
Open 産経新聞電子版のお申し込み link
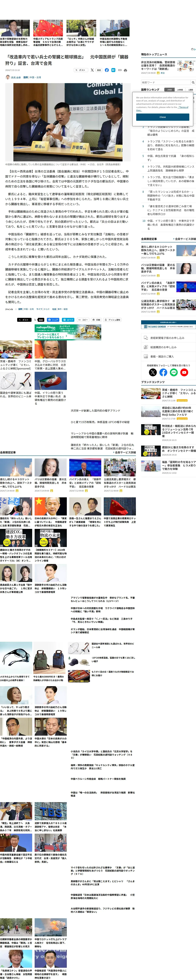168,338
